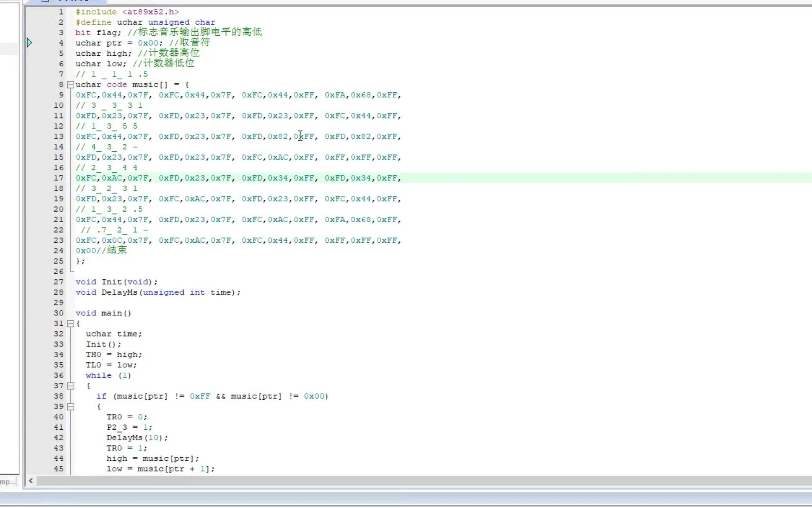The width and height of the screenshot is (812, 508).
Task: Click the comment "//计数器低位"
Action: 163,64
